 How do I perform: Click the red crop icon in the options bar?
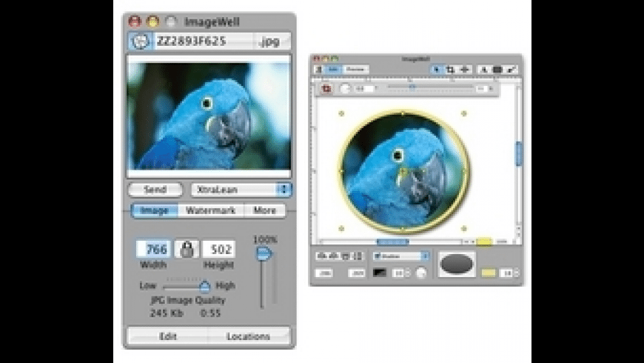pyautogui.click(x=326, y=88)
